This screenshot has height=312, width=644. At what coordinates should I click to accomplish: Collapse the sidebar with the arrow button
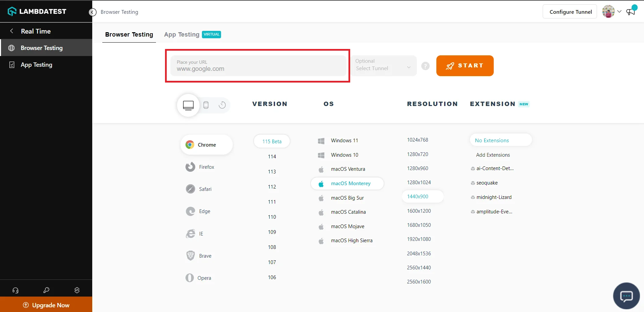(93, 12)
